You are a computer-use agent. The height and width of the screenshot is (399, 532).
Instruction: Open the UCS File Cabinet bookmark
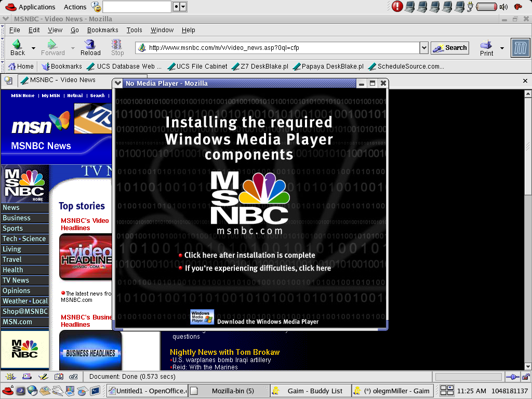pos(198,66)
